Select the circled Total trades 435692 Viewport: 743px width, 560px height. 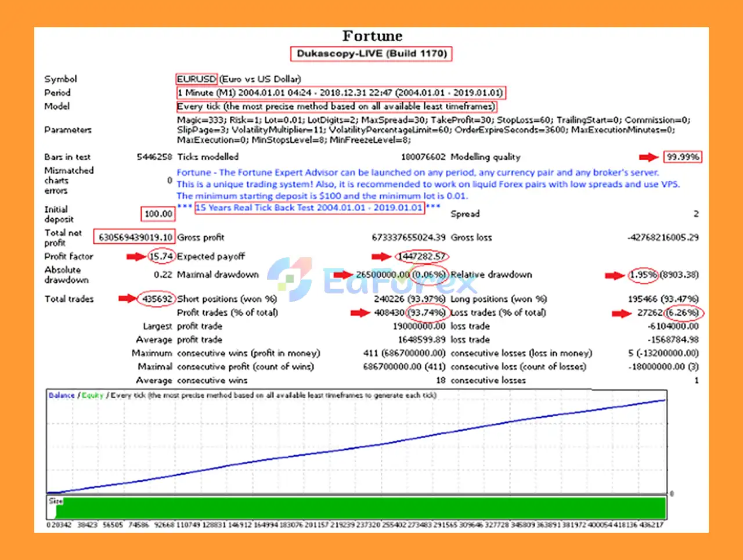pos(156,299)
